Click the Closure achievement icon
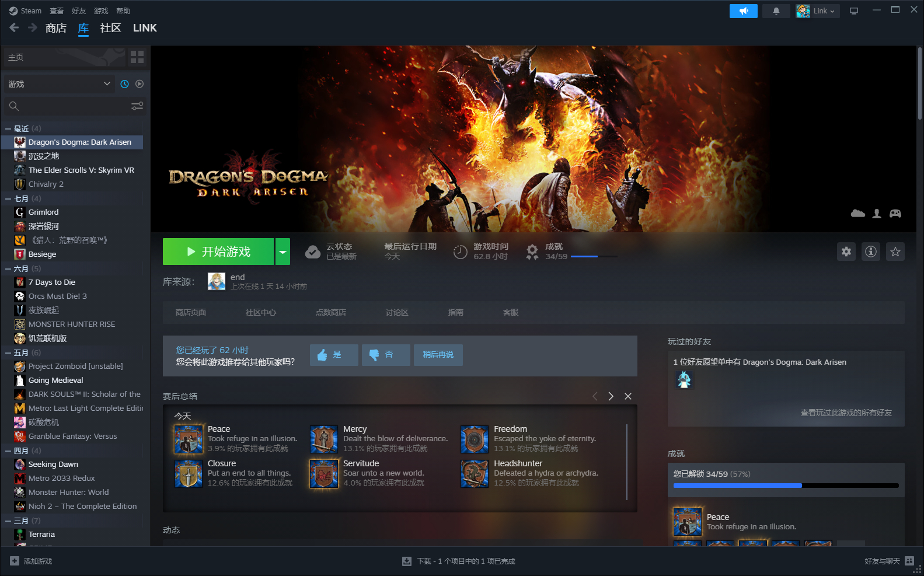This screenshot has height=576, width=924. tap(189, 474)
